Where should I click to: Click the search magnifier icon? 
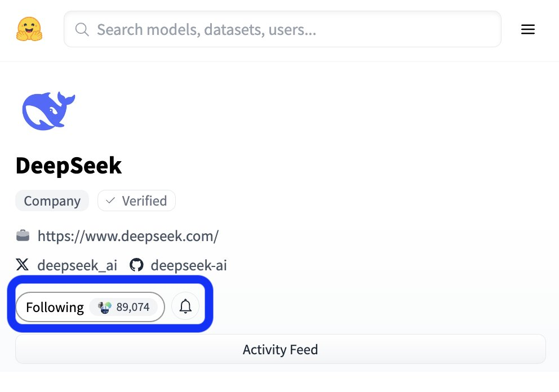82,29
